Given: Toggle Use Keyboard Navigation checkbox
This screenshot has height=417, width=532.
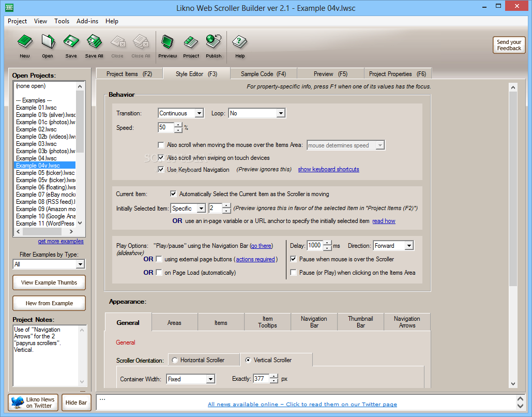Looking at the screenshot, I should 161,170.
